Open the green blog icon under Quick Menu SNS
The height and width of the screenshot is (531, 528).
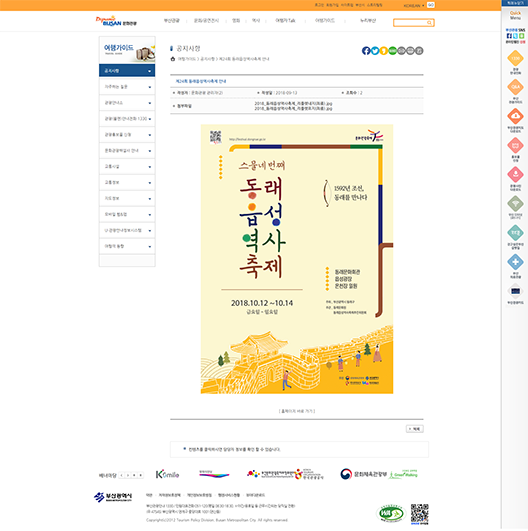click(x=522, y=36)
